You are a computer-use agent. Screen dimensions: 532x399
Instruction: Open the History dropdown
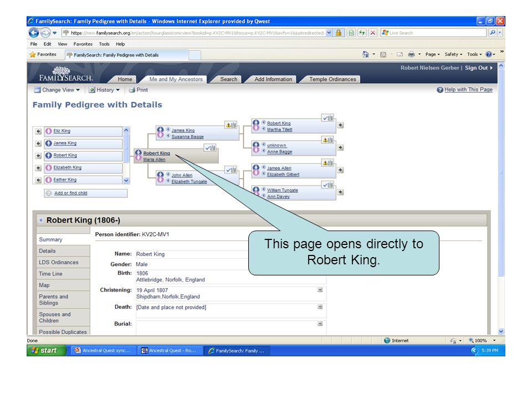click(x=105, y=90)
